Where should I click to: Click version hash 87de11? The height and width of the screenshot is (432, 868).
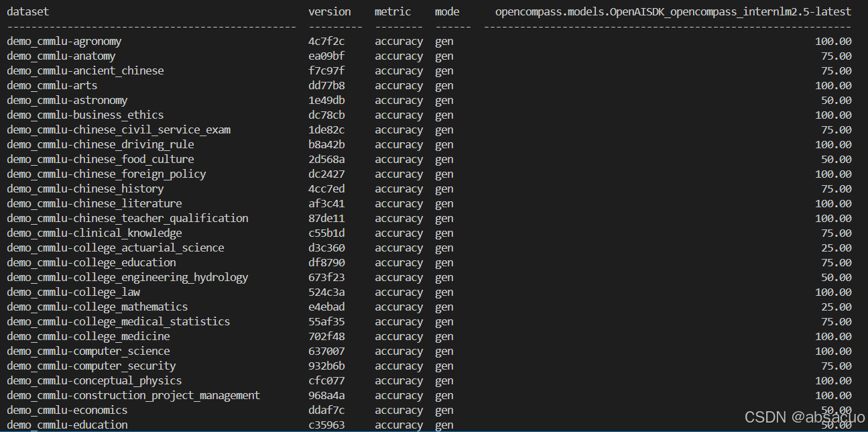[x=326, y=218]
